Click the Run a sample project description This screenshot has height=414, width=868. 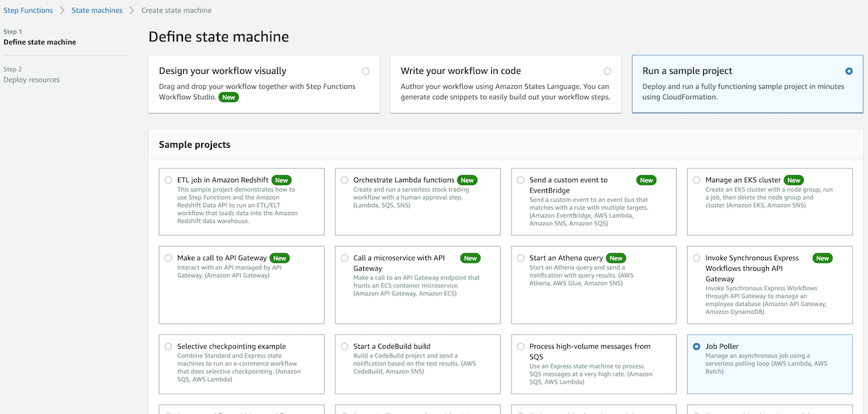point(744,92)
